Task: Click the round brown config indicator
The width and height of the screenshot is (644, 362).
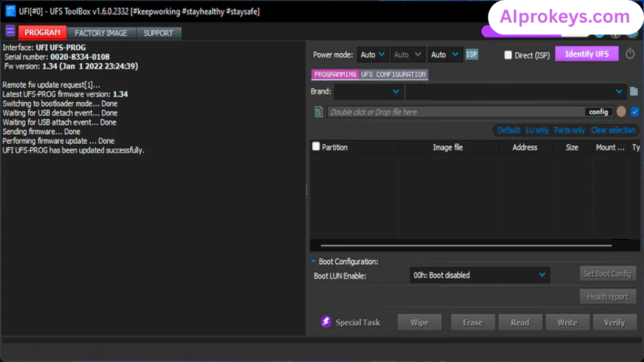Action: (x=621, y=112)
